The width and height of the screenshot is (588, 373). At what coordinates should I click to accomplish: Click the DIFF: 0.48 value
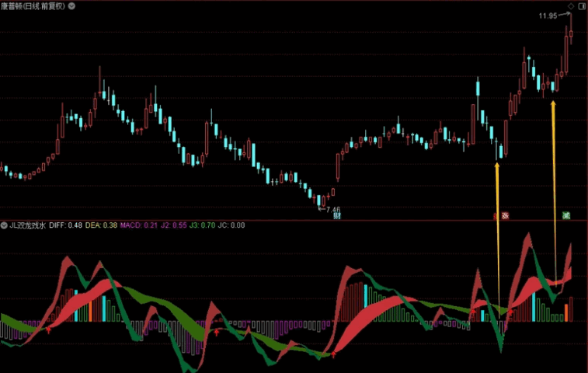pos(65,225)
